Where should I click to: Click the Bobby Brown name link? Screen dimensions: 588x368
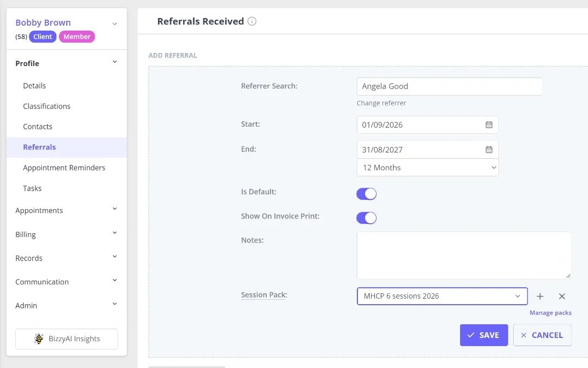(43, 22)
